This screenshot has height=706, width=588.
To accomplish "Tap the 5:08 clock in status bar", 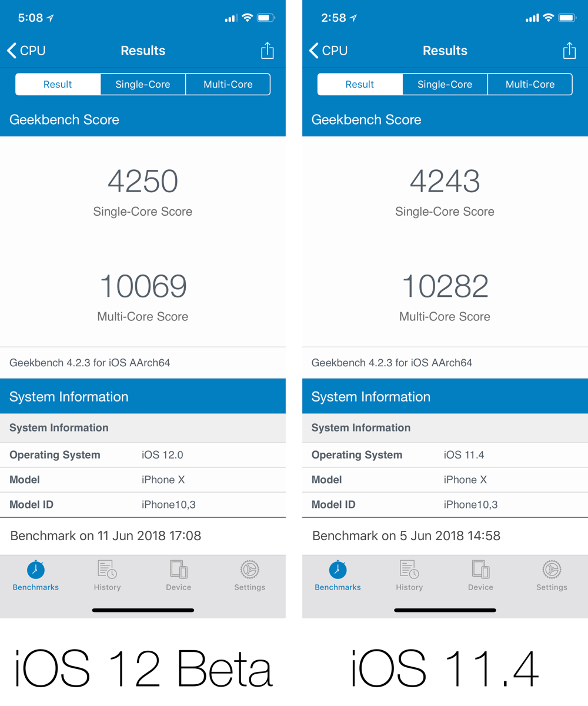I will pos(31,18).
